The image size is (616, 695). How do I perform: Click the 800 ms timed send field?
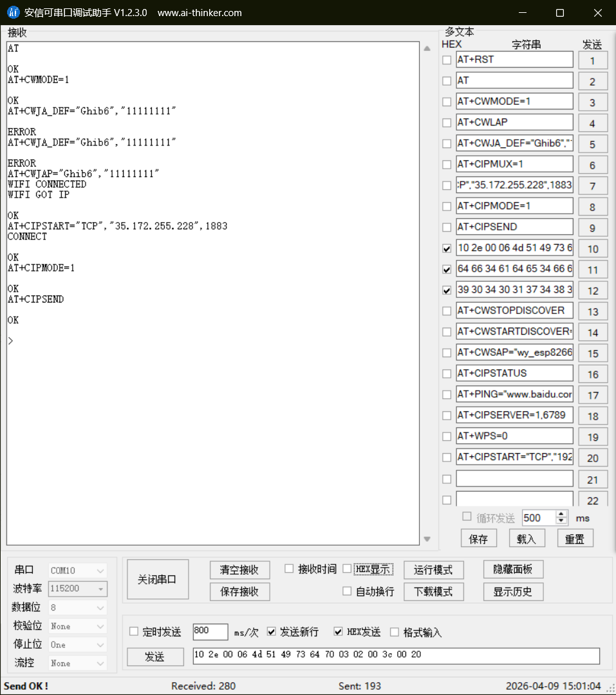[x=210, y=631]
